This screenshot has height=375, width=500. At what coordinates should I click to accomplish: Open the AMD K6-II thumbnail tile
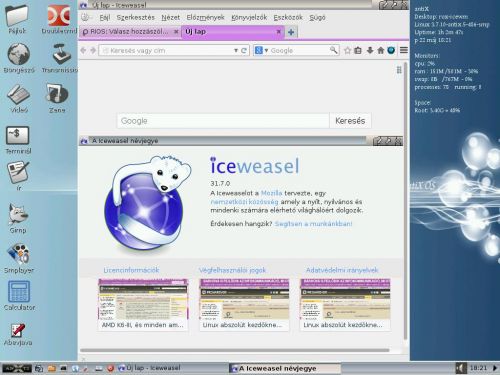coord(143,305)
